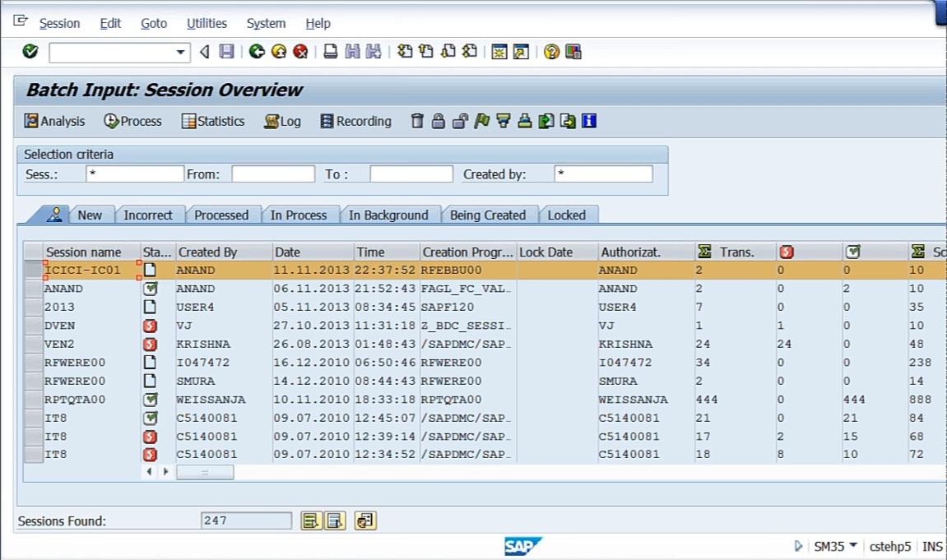947x560 pixels.
Task: Click the Find binoculars icon
Action: coord(352,52)
